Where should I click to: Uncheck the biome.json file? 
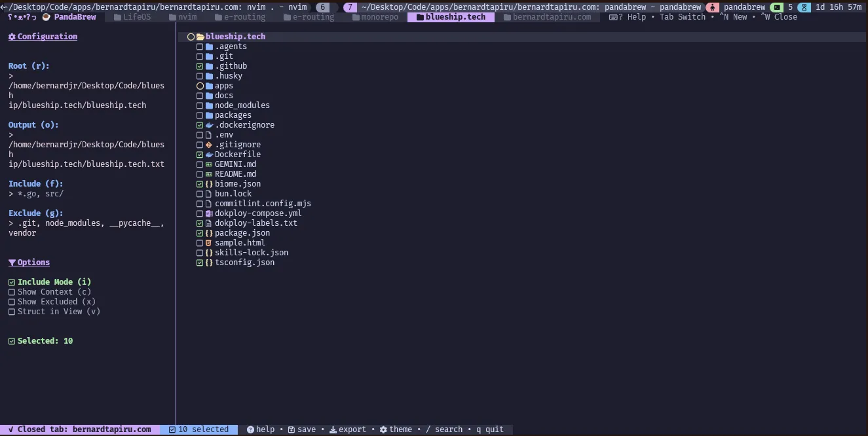[200, 183]
